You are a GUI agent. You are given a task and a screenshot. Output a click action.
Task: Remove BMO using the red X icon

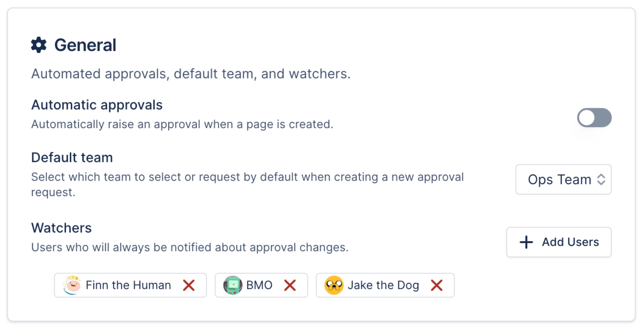(290, 285)
